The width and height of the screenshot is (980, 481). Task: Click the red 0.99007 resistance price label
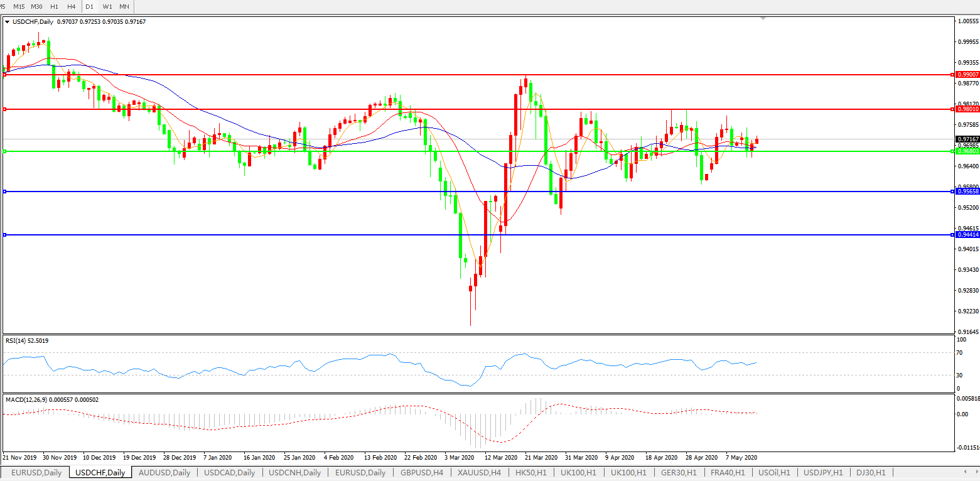pyautogui.click(x=967, y=75)
